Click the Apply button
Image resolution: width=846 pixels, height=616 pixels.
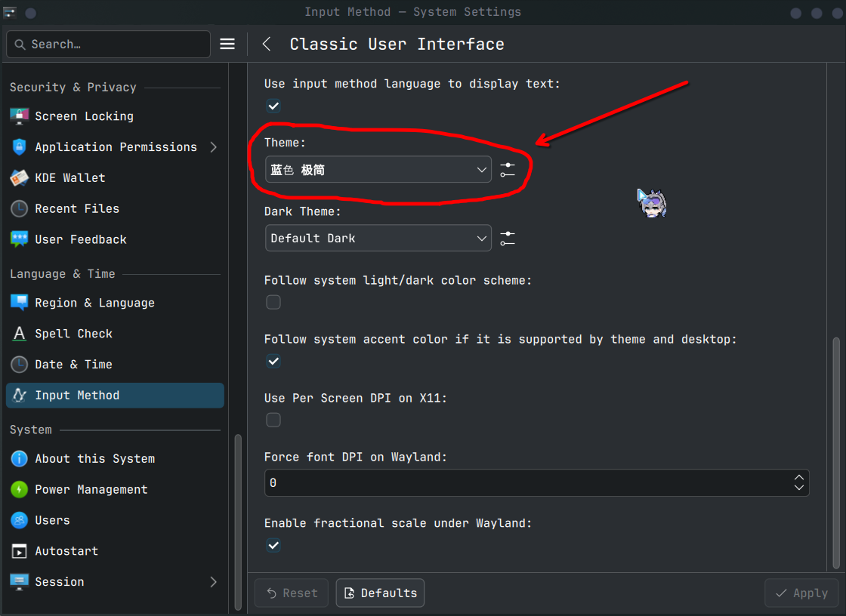(x=801, y=593)
